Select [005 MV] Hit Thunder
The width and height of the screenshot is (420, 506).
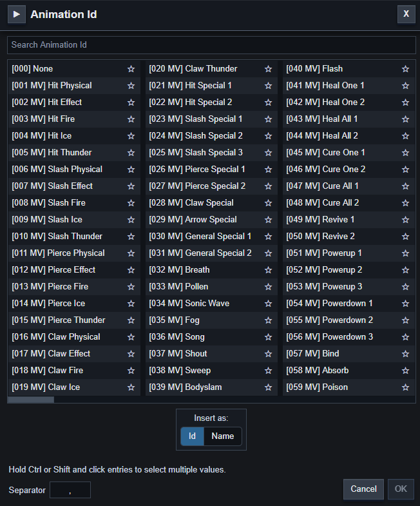tap(74, 153)
